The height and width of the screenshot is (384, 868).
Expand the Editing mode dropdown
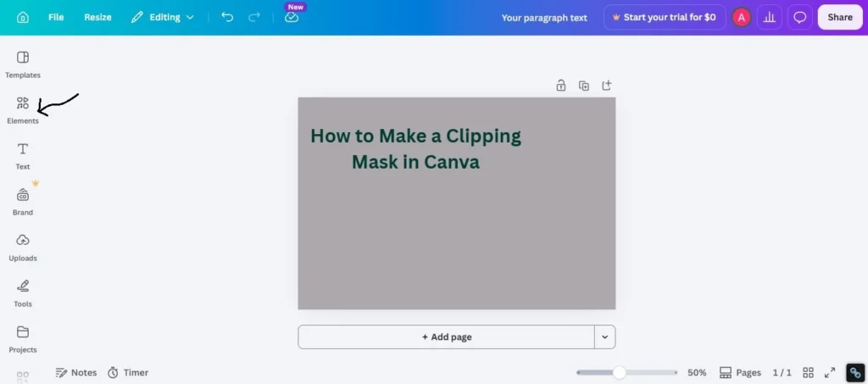pos(162,17)
